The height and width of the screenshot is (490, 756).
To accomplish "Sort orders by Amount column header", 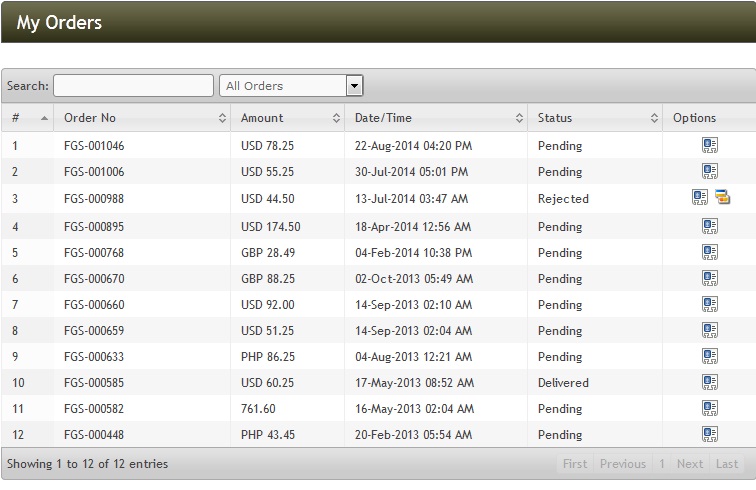I will 290,118.
